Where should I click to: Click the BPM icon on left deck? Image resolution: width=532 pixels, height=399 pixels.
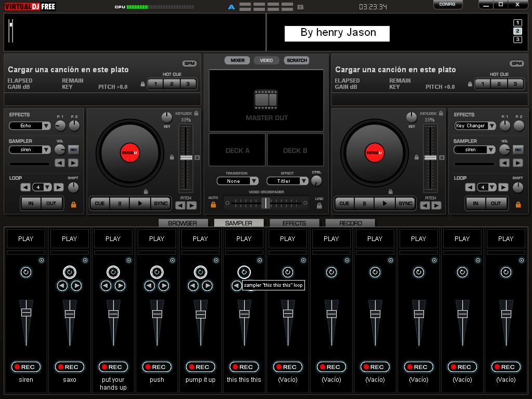tap(191, 63)
